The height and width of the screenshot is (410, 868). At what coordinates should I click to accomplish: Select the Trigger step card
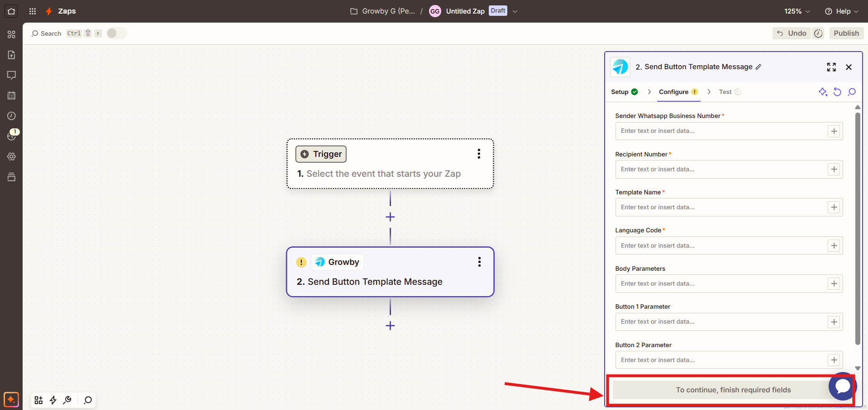[x=390, y=164]
